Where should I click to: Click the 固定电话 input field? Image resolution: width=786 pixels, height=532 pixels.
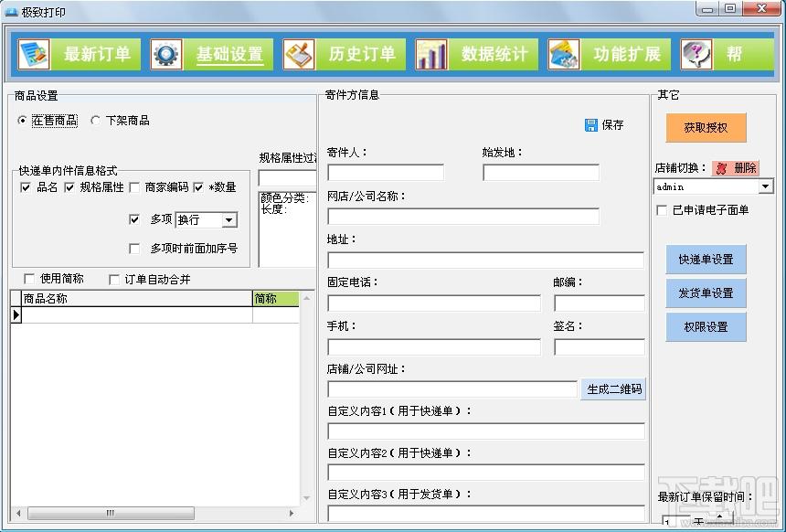(x=434, y=303)
